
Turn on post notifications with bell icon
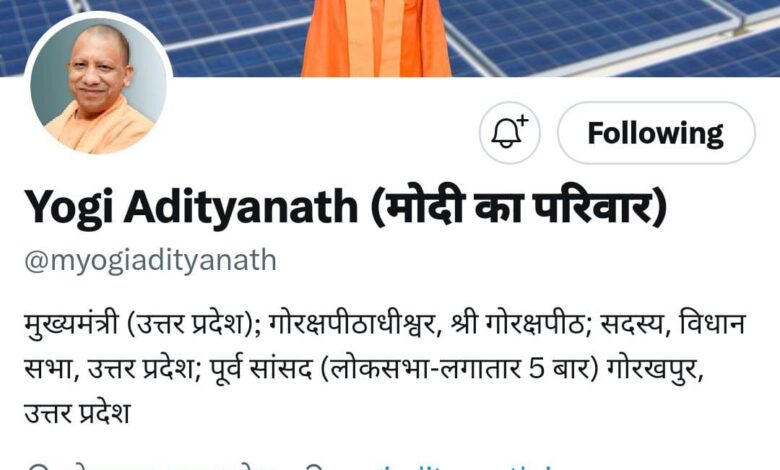(509, 133)
